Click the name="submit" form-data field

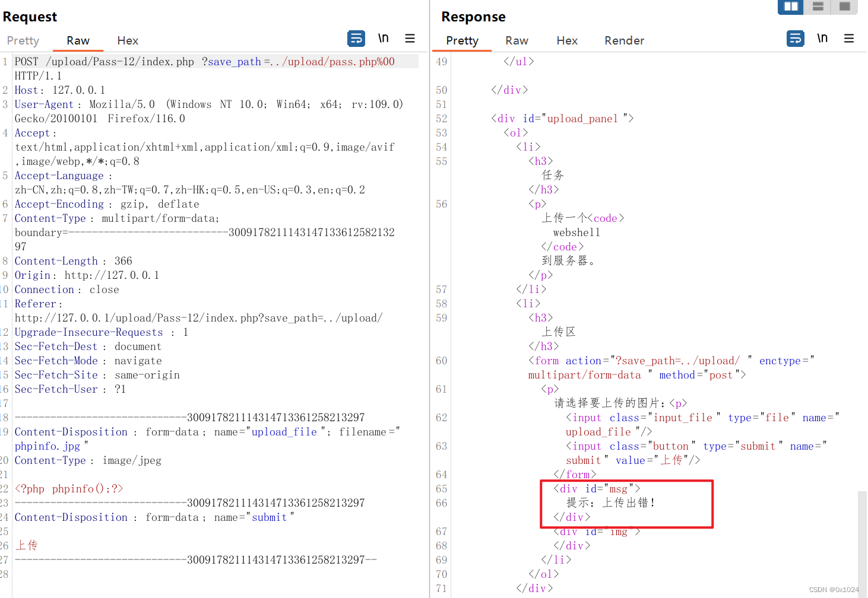[x=254, y=517]
